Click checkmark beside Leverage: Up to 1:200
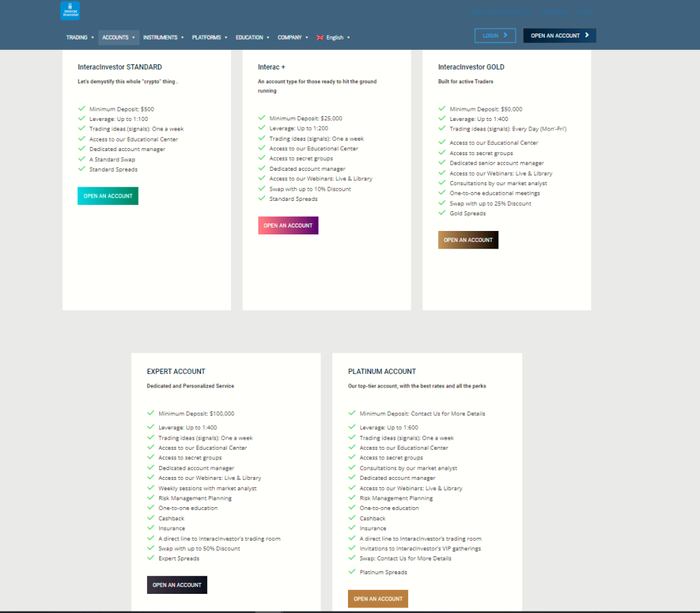The height and width of the screenshot is (613, 700). 262,128
